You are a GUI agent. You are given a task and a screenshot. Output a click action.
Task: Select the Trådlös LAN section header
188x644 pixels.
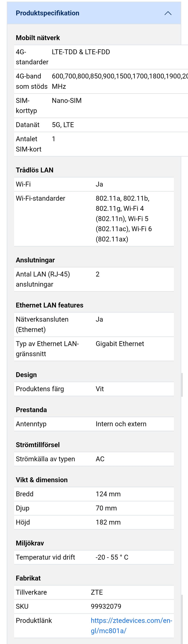34,170
